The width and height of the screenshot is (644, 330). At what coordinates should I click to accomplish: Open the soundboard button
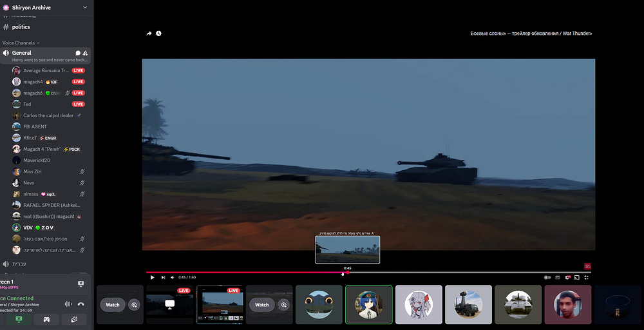tap(74, 319)
